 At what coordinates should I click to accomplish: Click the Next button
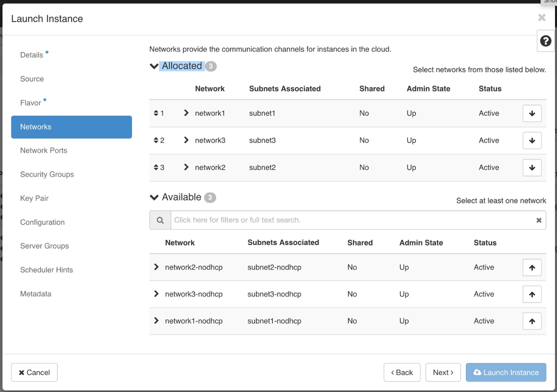pyautogui.click(x=443, y=372)
